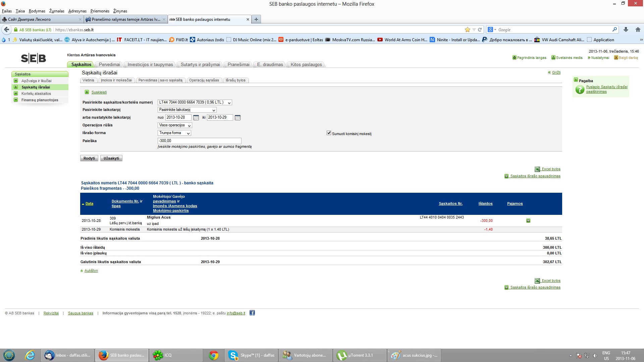
Task: Click the Firefox back arrow button
Action: [x=6, y=29]
